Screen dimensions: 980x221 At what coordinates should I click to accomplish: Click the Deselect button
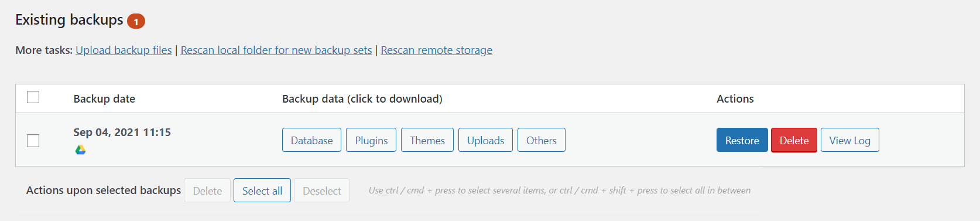point(322,191)
